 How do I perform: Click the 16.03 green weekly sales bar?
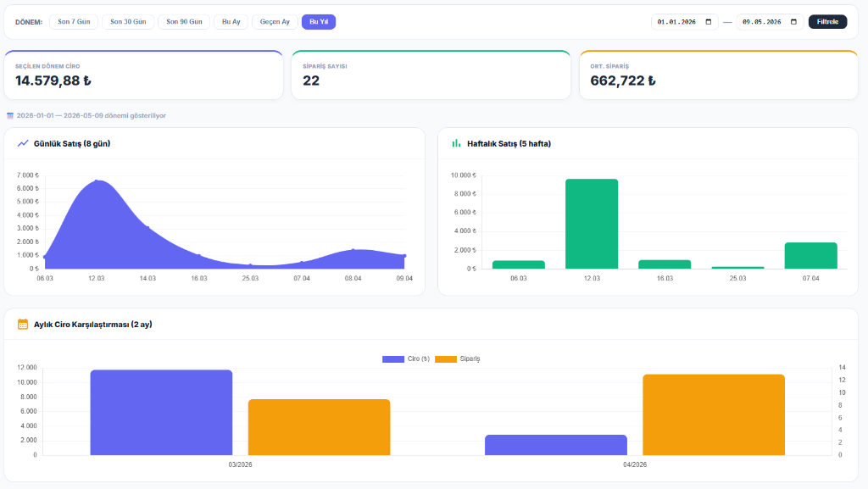665,264
